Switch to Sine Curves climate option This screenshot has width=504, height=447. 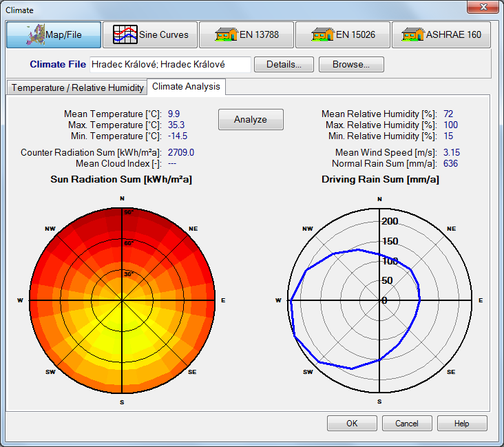pyautogui.click(x=150, y=34)
